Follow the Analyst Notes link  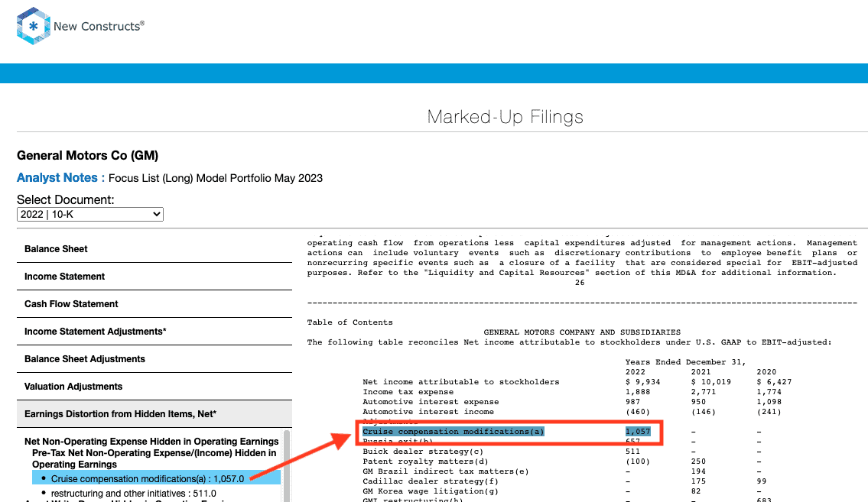click(x=57, y=177)
